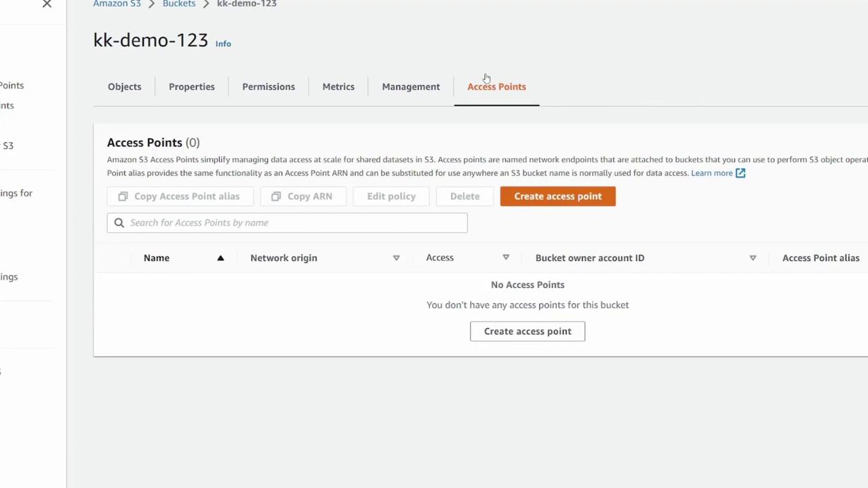Open the Network origin column filter arrow
The height and width of the screenshot is (488, 868).
point(396,258)
